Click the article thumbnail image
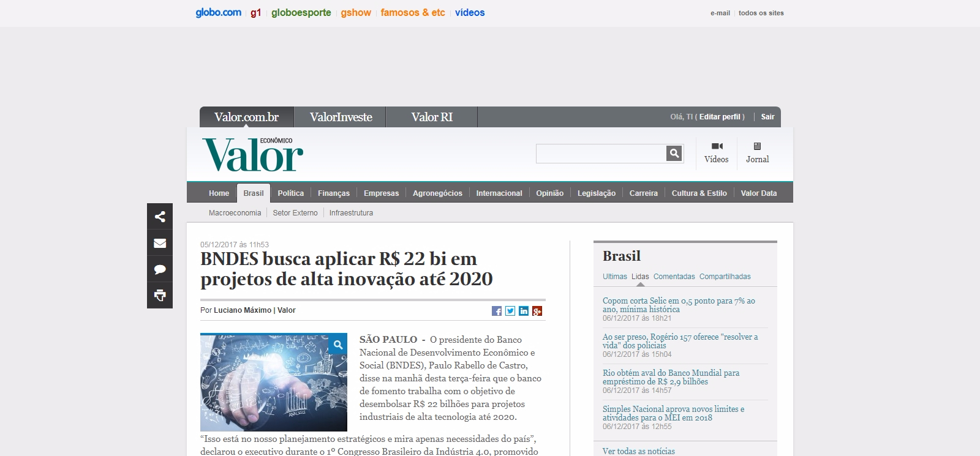The image size is (980, 456). 274,382
